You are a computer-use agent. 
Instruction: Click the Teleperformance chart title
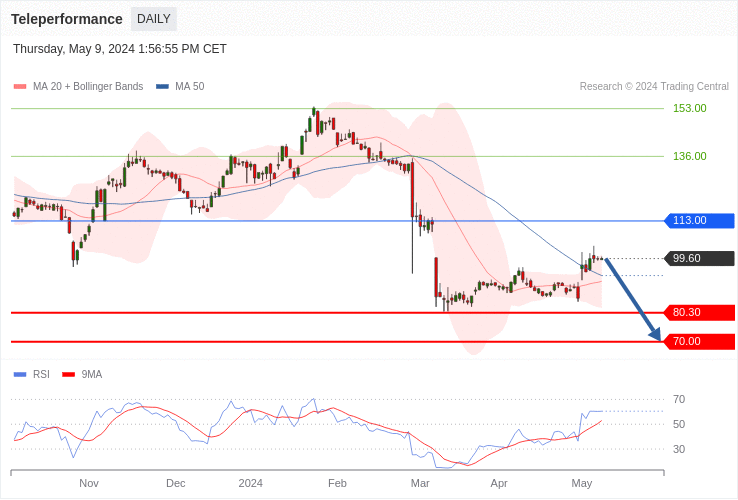[67, 19]
